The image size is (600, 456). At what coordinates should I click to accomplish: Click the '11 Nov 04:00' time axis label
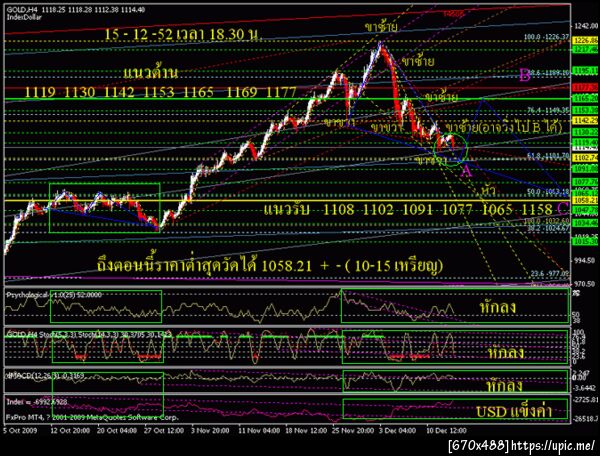259,430
